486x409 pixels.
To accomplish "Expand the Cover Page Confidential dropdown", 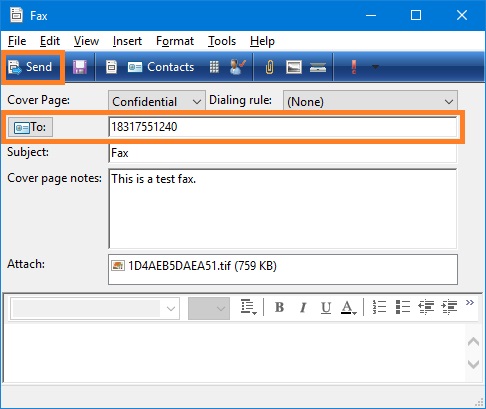I will tap(157, 101).
